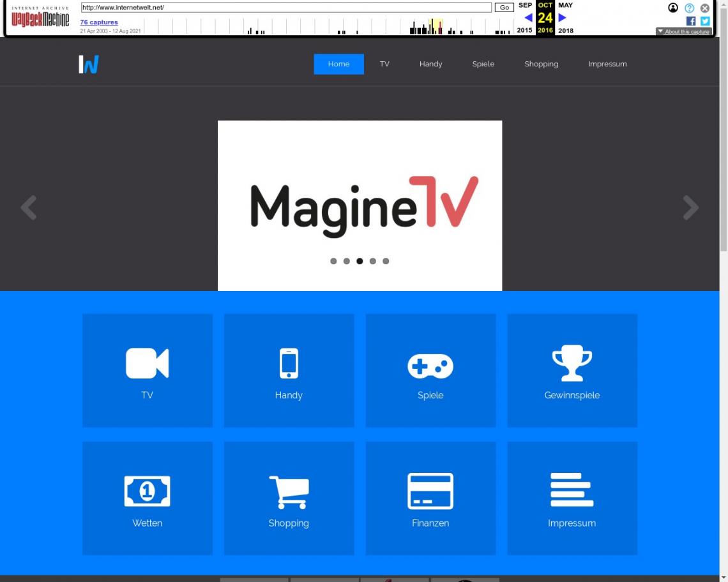Image resolution: width=728 pixels, height=582 pixels.
Task: Click the Gewinnspiele tile label
Action: (x=572, y=395)
